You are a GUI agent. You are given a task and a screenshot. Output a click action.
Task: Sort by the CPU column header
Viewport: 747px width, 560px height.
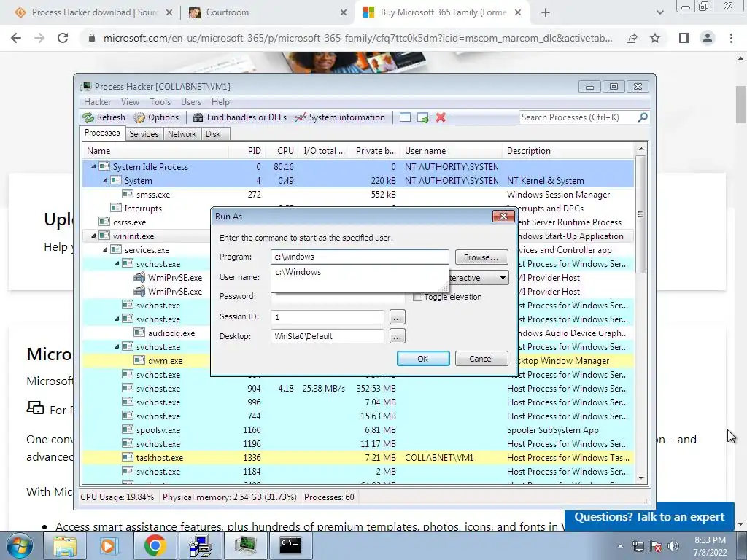282,151
